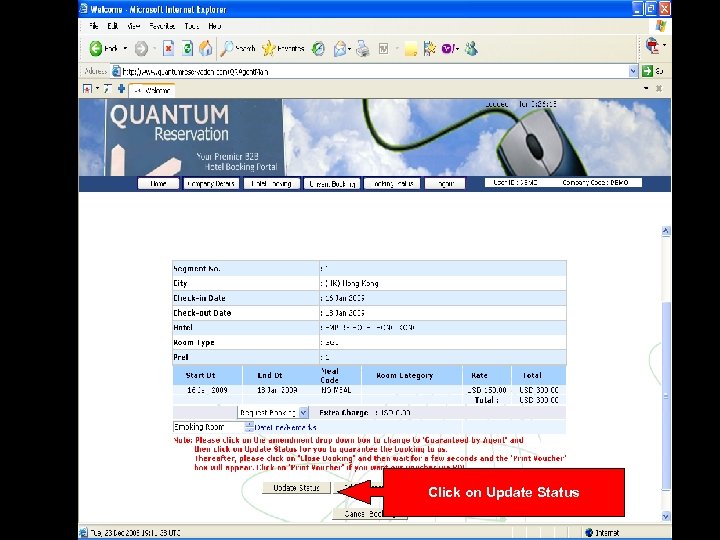Close the tab with grey X

[x=659, y=89]
